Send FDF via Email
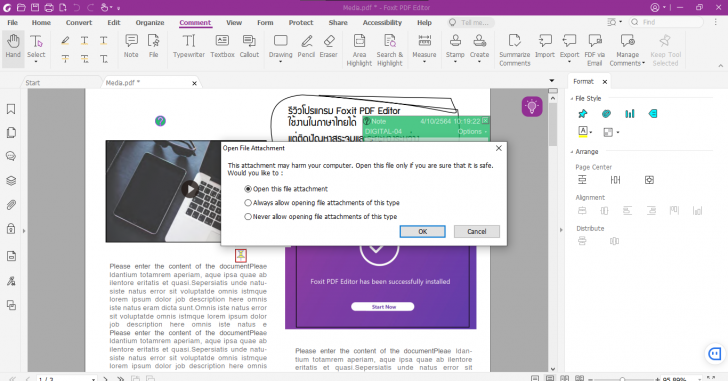Viewport: 728px width, 381px height. (594, 50)
